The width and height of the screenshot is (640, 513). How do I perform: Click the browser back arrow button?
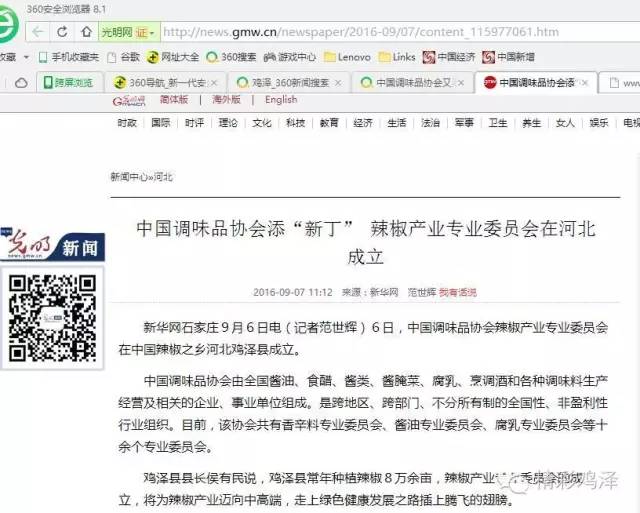coord(39,32)
